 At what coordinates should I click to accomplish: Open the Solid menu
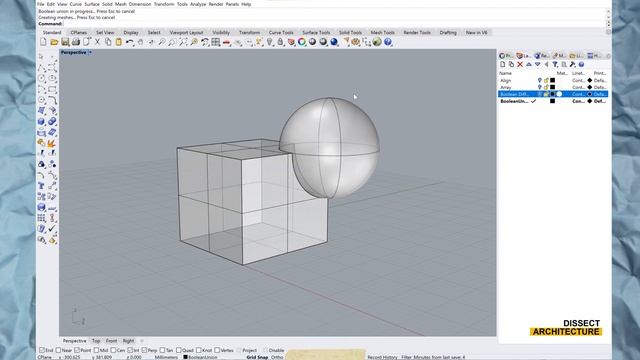107,4
